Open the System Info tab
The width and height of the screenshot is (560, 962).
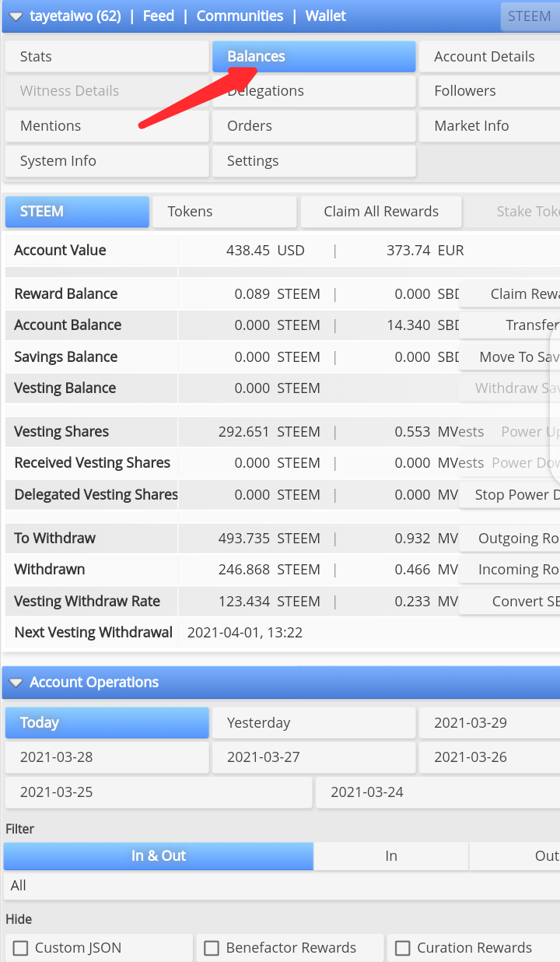(x=107, y=161)
